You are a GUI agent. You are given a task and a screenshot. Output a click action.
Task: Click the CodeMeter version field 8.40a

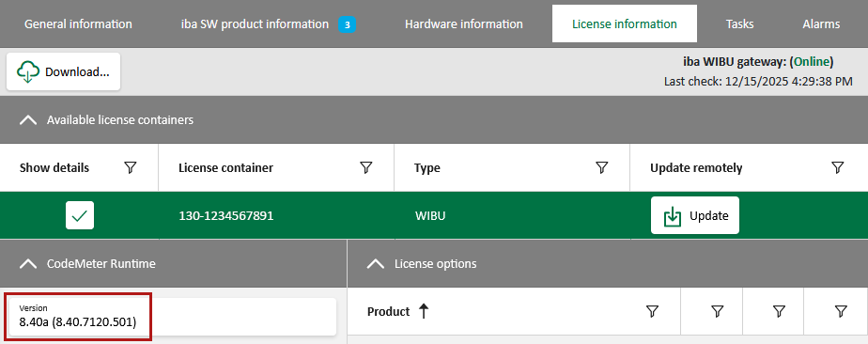pyautogui.click(x=173, y=317)
